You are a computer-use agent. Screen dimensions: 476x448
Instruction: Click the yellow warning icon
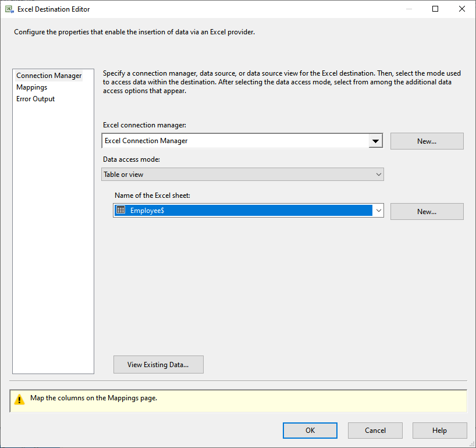[20, 399]
